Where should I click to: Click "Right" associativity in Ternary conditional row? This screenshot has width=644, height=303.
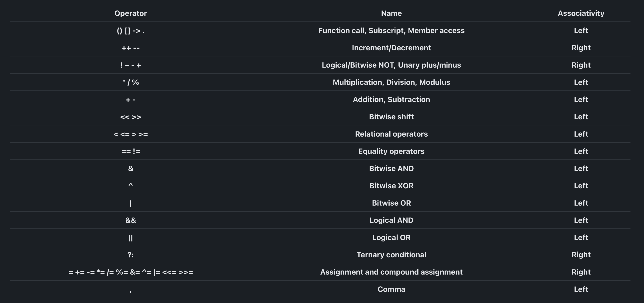point(581,255)
